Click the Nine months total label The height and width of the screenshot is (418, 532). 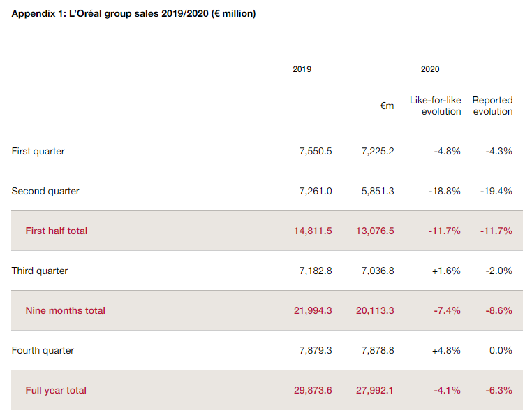pos(65,310)
